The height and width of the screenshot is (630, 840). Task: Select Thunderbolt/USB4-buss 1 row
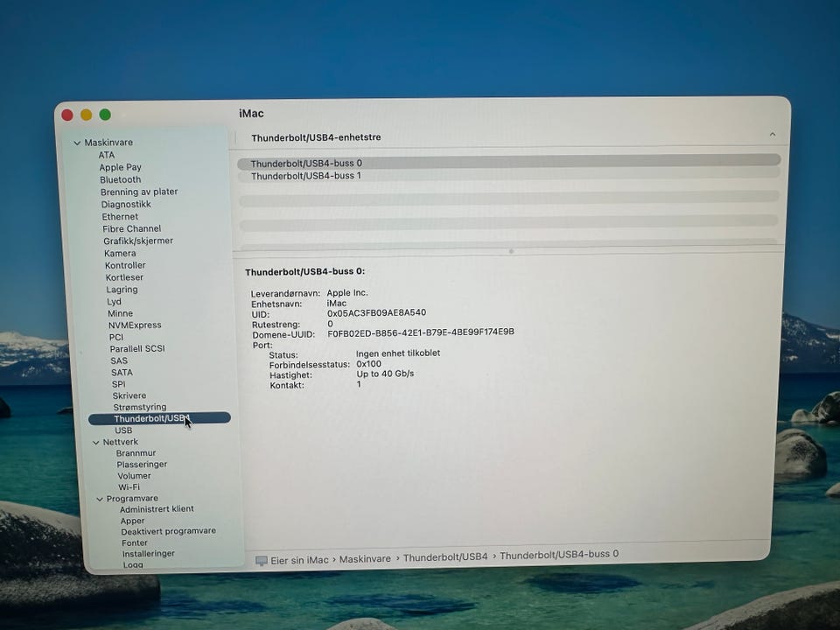pyautogui.click(x=509, y=175)
